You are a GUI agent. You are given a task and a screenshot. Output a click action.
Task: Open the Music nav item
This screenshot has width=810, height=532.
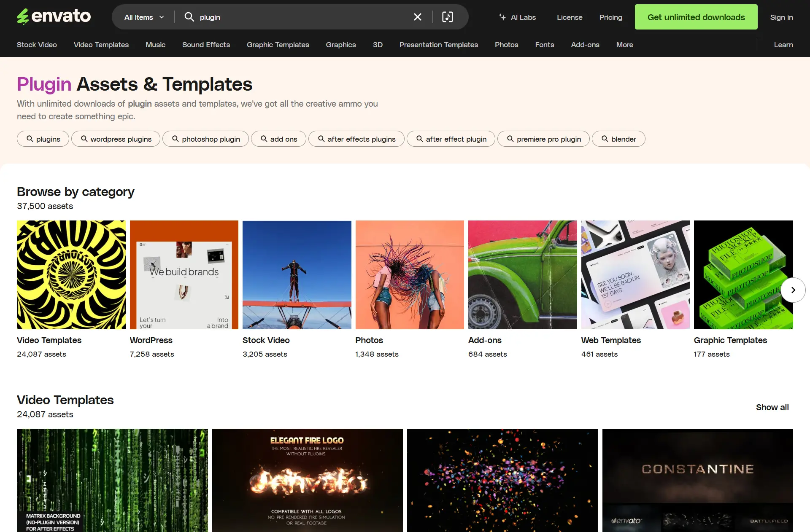pos(155,45)
